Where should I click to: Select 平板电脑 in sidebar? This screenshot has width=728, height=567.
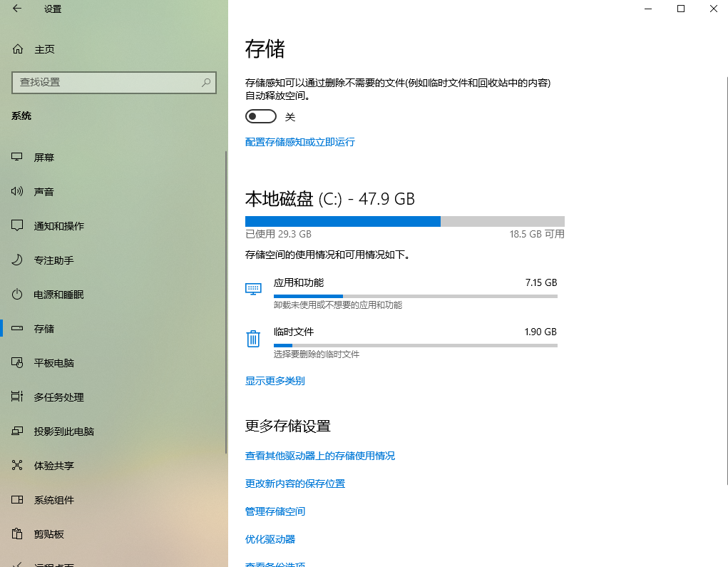[113, 363]
